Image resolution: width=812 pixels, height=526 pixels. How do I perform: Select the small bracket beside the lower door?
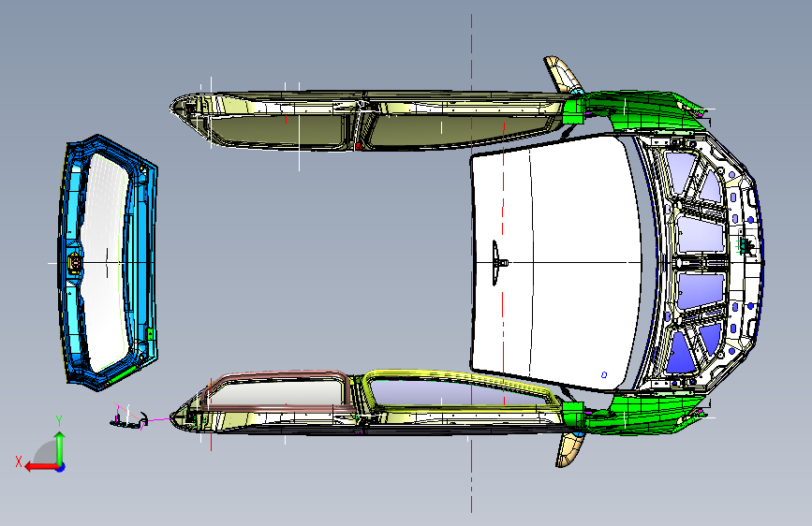pyautogui.click(x=129, y=416)
